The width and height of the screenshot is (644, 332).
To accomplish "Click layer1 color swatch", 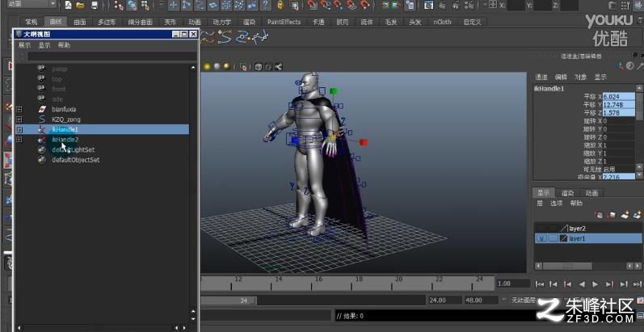I will 565,238.
